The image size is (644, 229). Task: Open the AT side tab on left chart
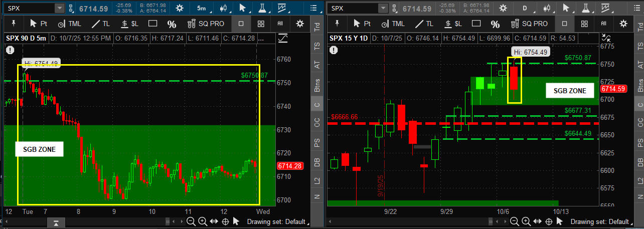point(316,65)
